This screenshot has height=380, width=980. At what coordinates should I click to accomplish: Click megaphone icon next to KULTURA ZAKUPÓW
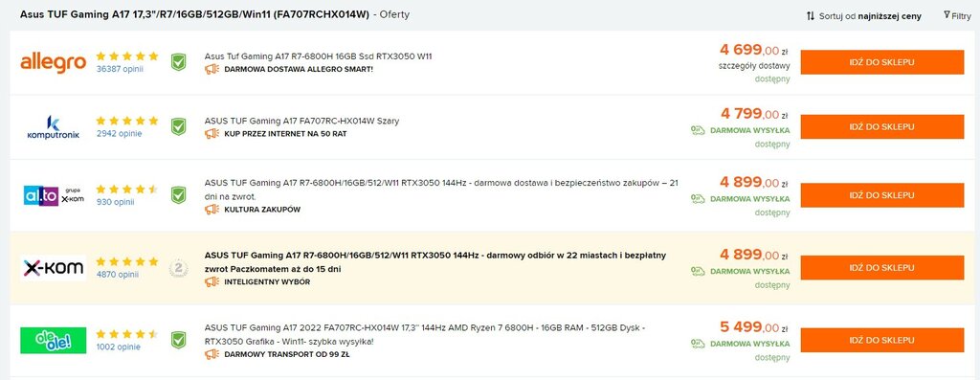tap(212, 210)
